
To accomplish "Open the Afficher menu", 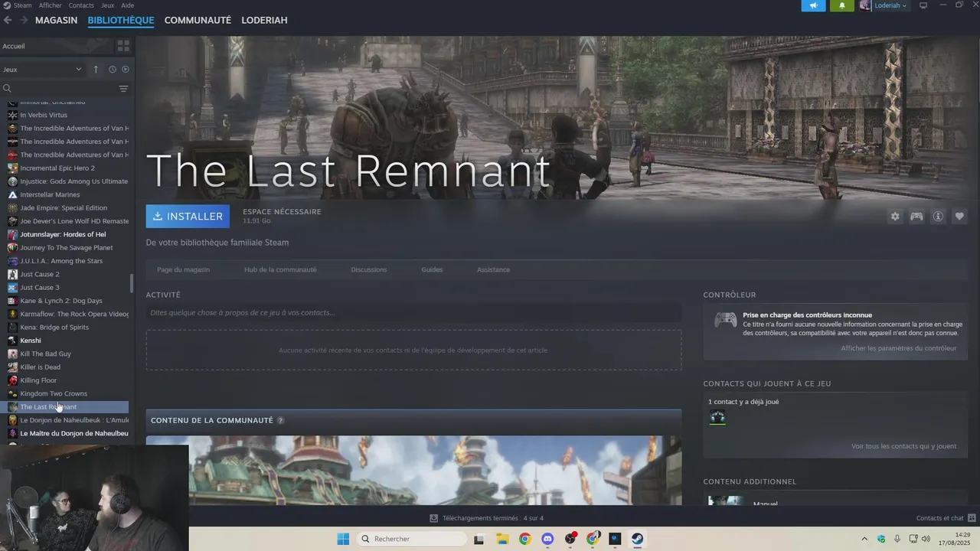I will pyautogui.click(x=51, y=5).
